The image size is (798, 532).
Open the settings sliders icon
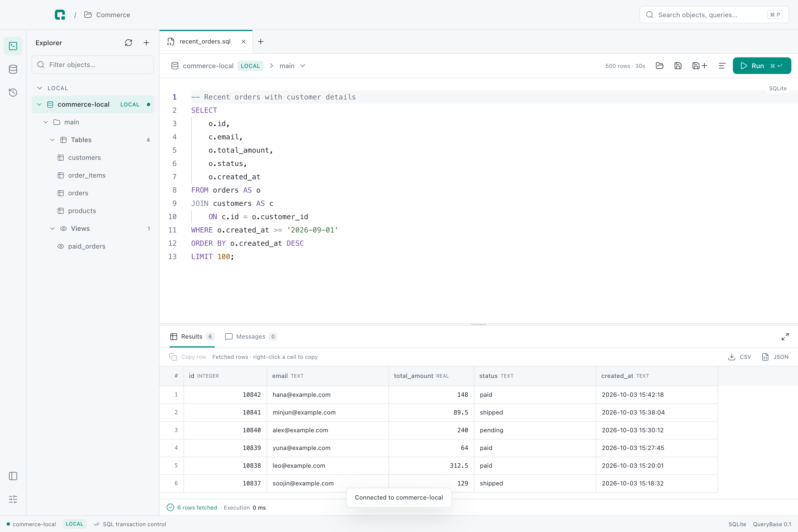[13, 499]
